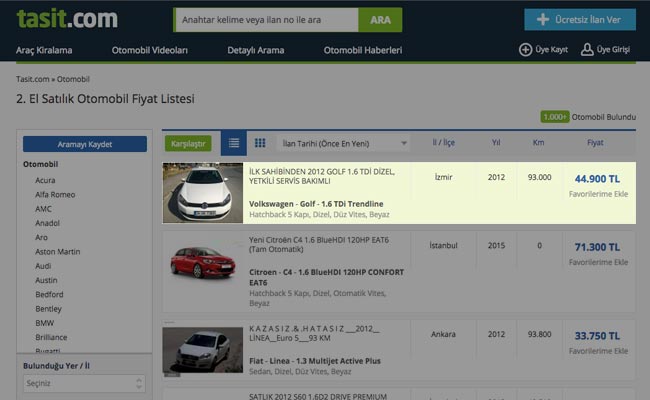Click Ücretsiz İlan Ver button
This screenshot has width=650, height=400.
pos(580,19)
